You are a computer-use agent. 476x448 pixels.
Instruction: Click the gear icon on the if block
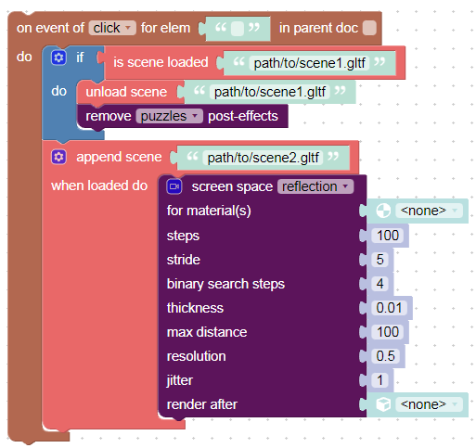point(58,58)
